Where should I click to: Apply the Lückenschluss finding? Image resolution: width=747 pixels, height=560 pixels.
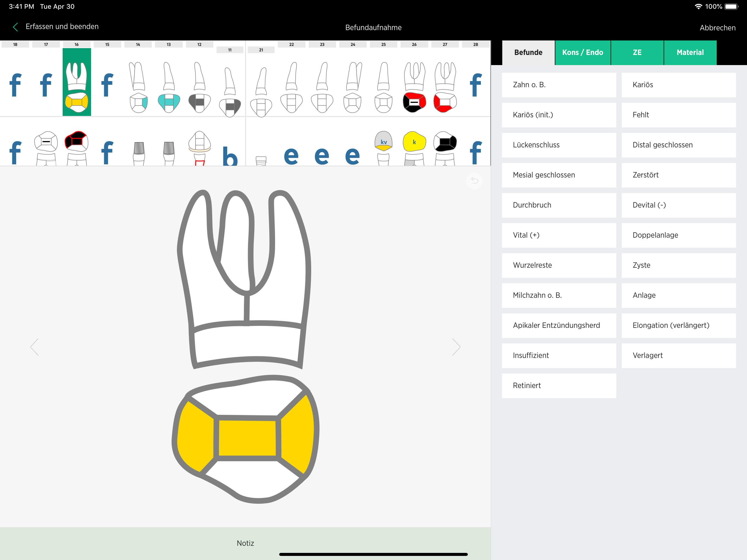559,145
